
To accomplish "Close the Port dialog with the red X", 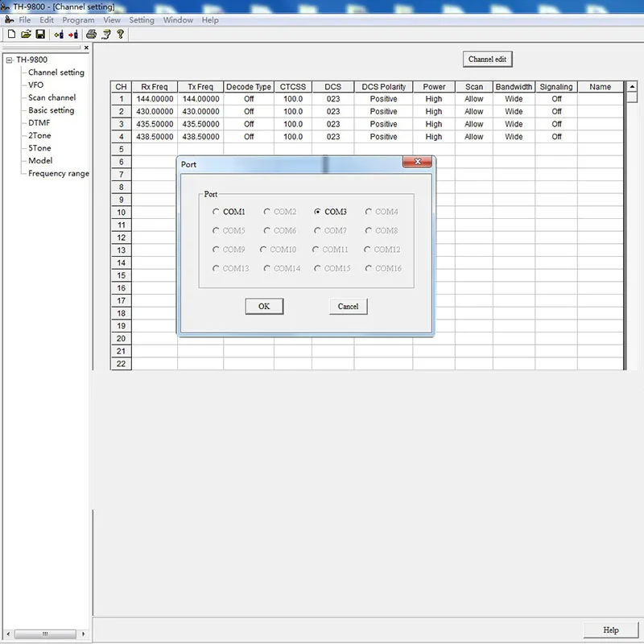I will [417, 162].
